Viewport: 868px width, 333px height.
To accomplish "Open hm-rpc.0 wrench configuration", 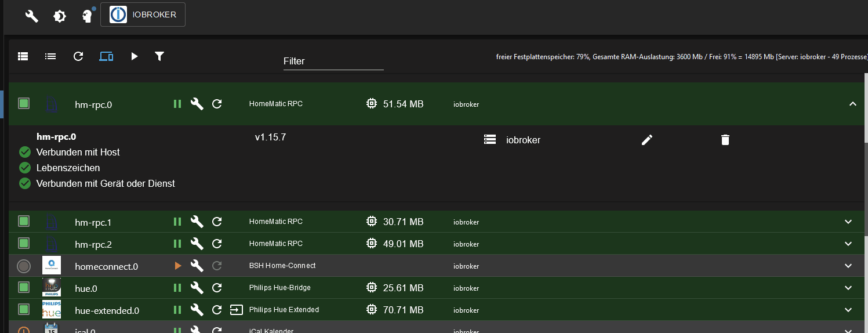I will (x=197, y=104).
